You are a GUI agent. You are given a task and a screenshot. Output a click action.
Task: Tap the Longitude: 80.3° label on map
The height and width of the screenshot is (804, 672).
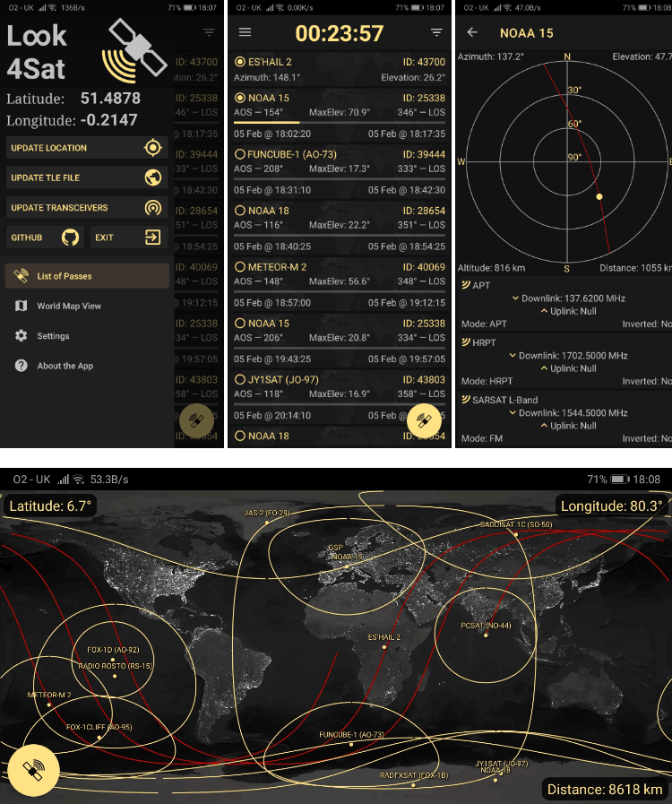611,506
